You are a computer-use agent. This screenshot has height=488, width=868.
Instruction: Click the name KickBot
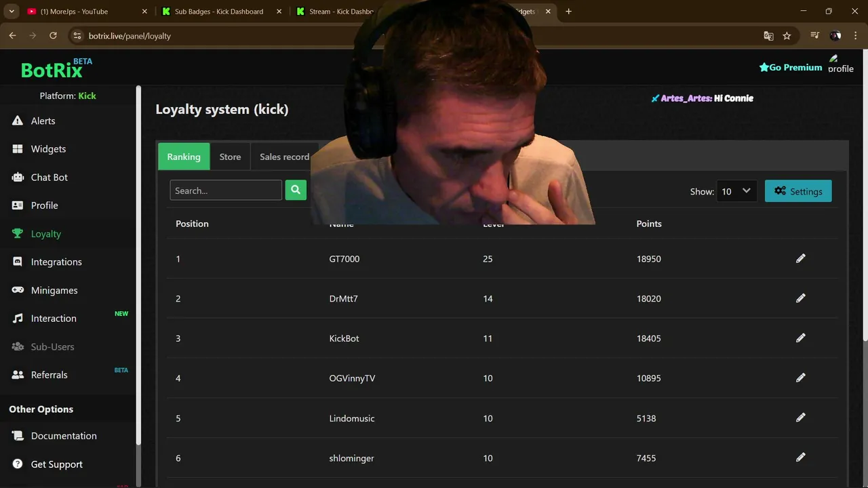(344, 338)
